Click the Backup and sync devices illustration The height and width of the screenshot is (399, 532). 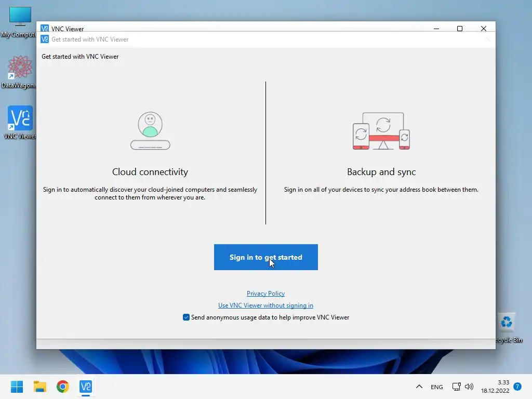381,131
